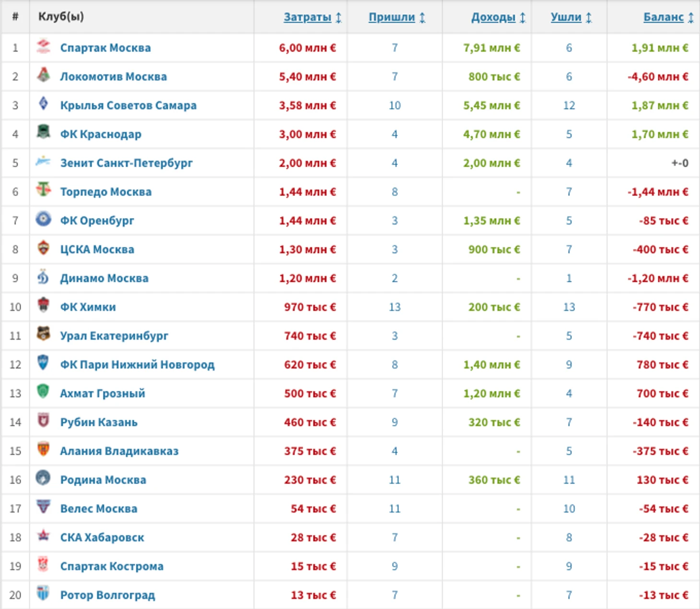Open the СКА Хабаровск club link
The width and height of the screenshot is (700, 609).
tap(102, 538)
